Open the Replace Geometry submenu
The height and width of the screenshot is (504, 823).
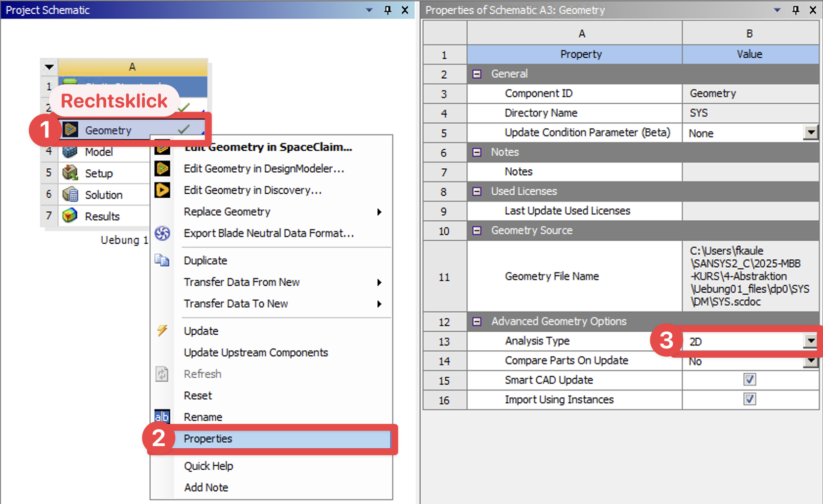pos(227,212)
